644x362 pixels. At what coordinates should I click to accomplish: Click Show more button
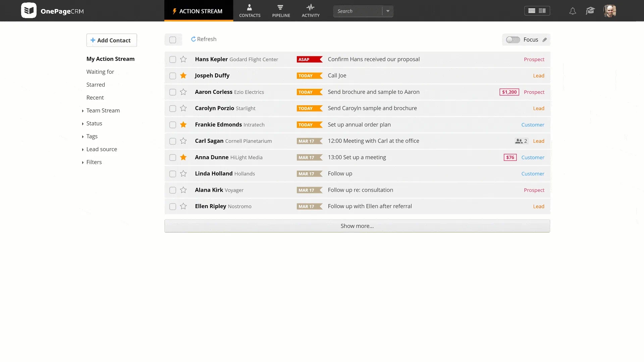tap(357, 226)
